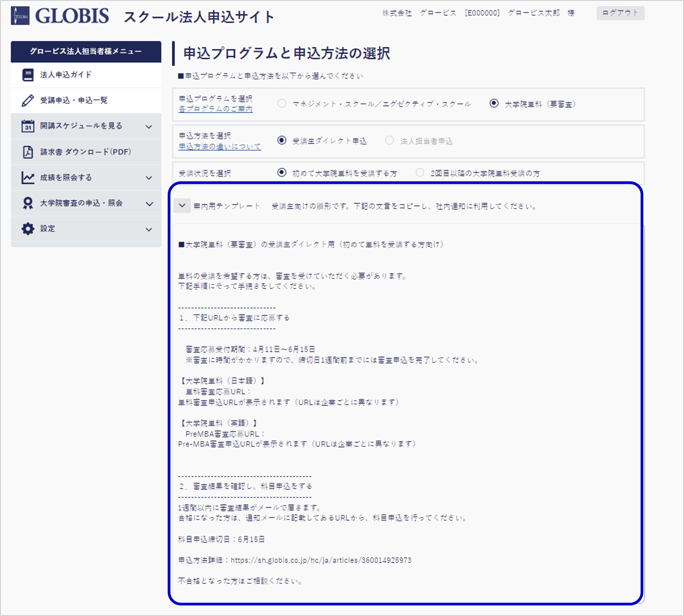The width and height of the screenshot is (684, 616).
Task: Click the pencil icon beside 受講申込・申込一覧
Action: tap(28, 101)
